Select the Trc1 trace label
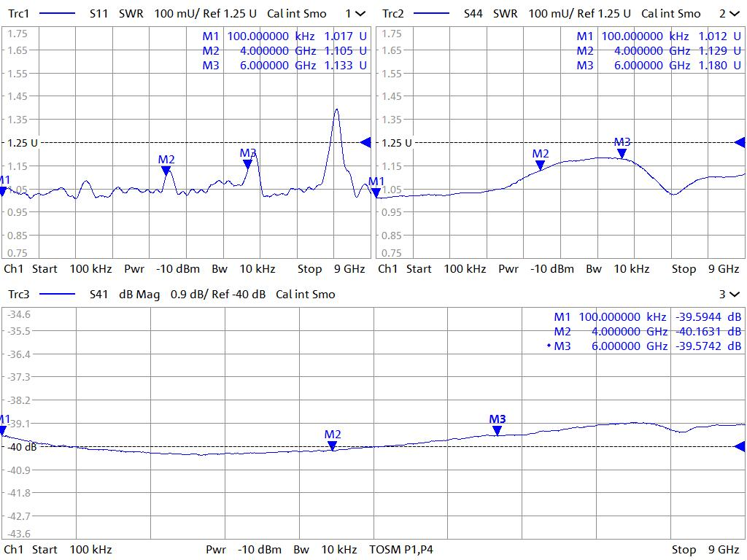Viewport: 747px width, 560px height. 19,14
